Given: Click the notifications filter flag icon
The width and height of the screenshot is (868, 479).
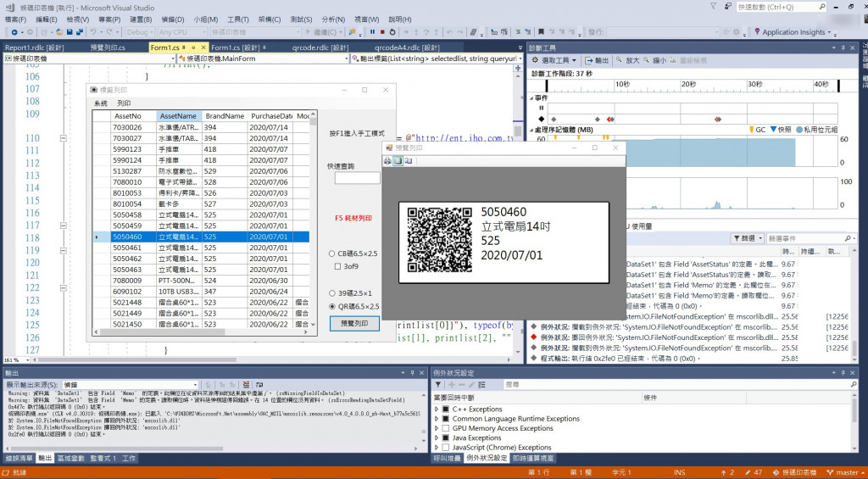Looking at the screenshot, I should 712,7.
